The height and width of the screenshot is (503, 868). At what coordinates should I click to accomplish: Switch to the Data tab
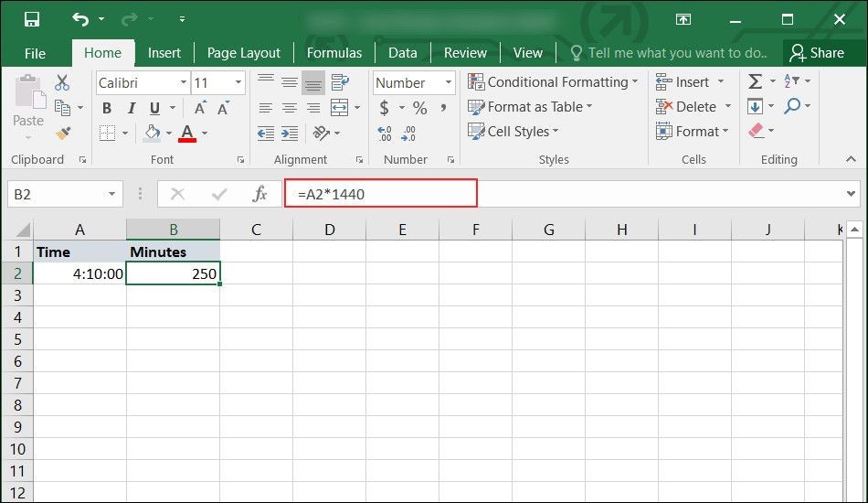402,53
